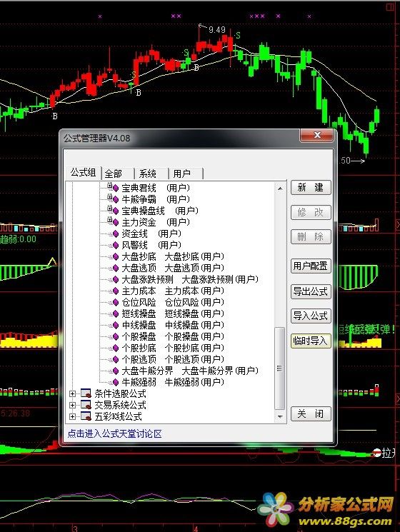
Task: Click the folder icon of 交易系统公式
Action: tap(86, 405)
